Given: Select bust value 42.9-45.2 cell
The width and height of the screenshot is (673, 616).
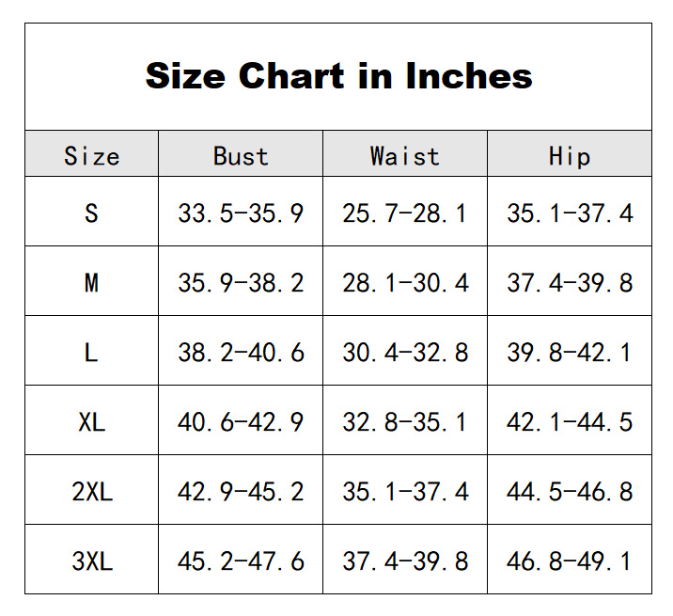Looking at the screenshot, I should pyautogui.click(x=241, y=490).
